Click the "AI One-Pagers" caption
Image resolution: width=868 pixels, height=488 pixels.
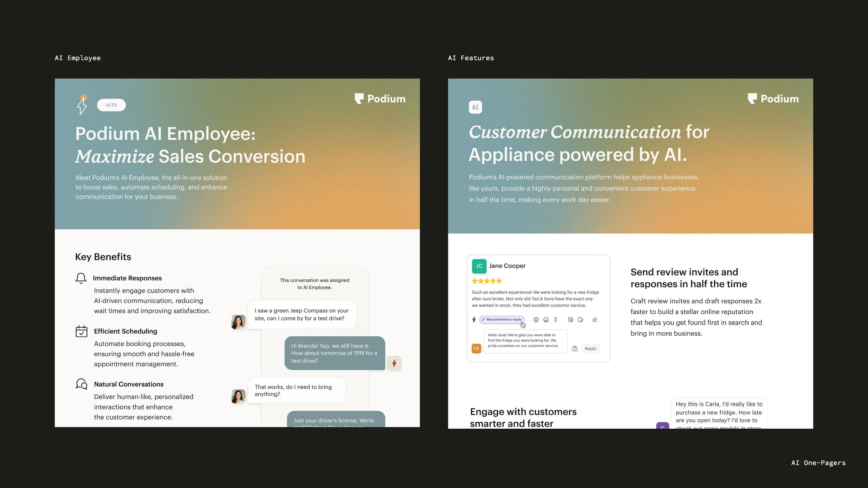pyautogui.click(x=818, y=463)
